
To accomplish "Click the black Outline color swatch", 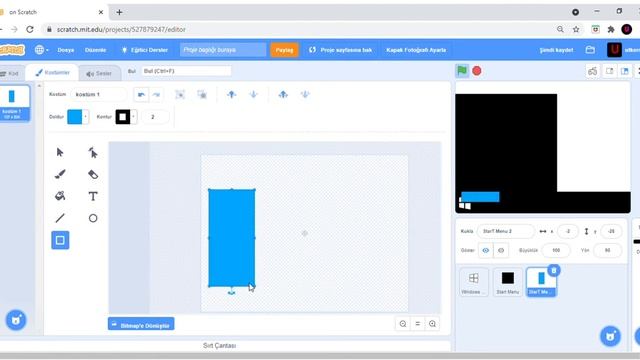I will (123, 117).
